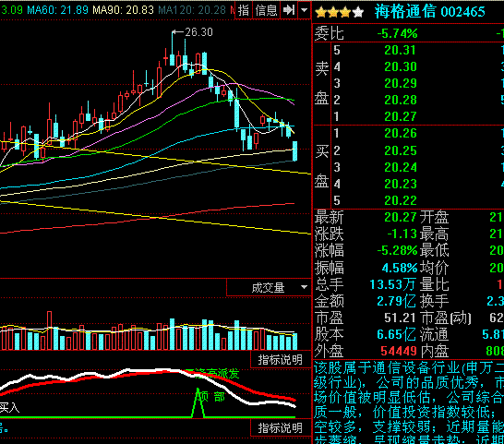Click the 均价 label
Screen dimensions: 504x444
click(434, 268)
